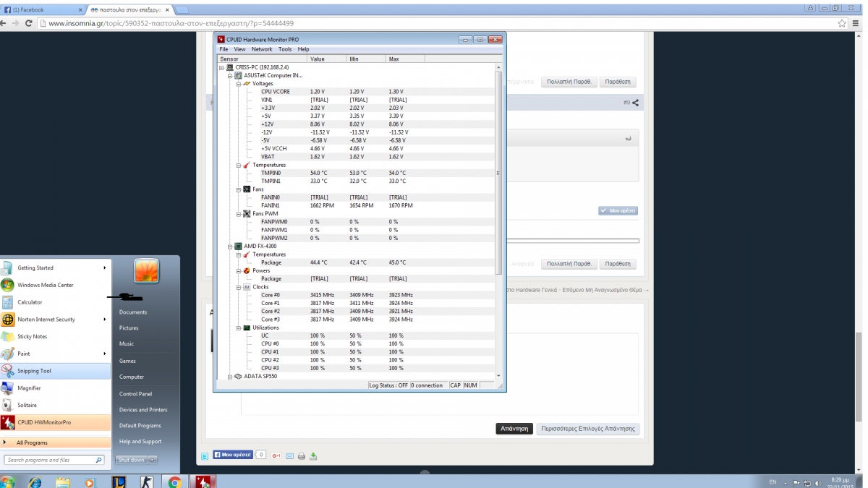Open the File menu in HWMonitor
The width and height of the screenshot is (868, 488).
[x=224, y=49]
